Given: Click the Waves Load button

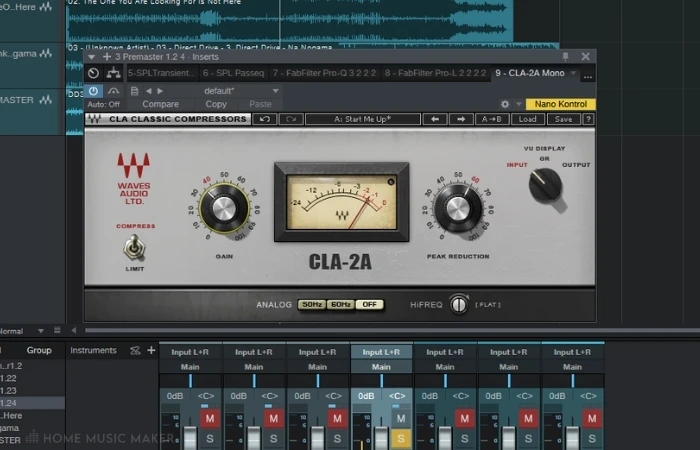Looking at the screenshot, I should (527, 119).
